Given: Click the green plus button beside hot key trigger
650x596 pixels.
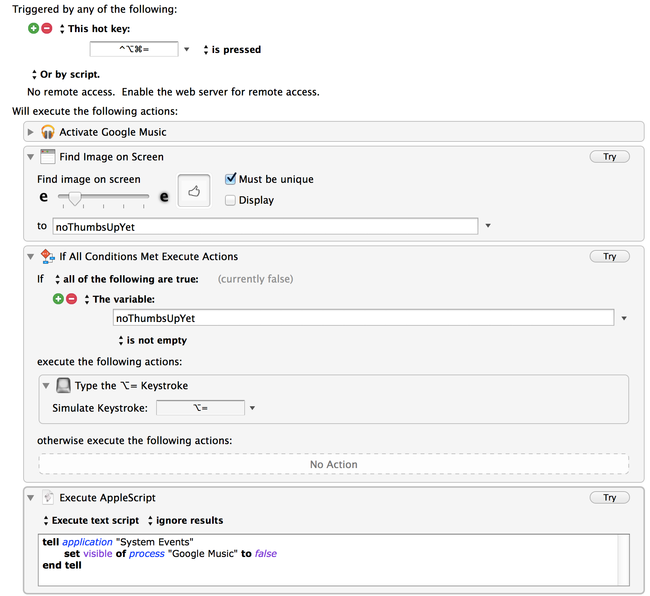Looking at the screenshot, I should pyautogui.click(x=34, y=29).
